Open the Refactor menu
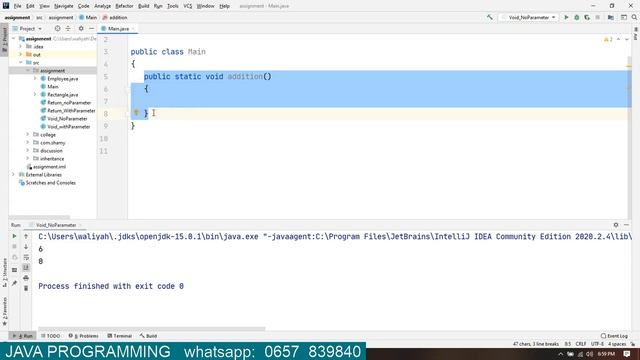The image size is (640, 360). click(x=124, y=6)
